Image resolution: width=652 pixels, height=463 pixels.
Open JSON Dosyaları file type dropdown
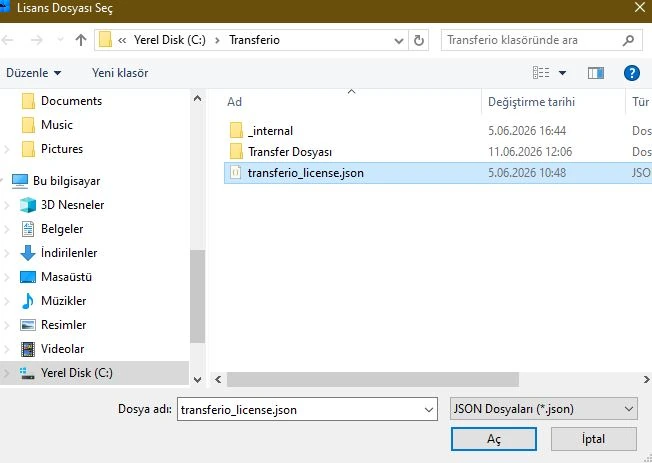543,409
